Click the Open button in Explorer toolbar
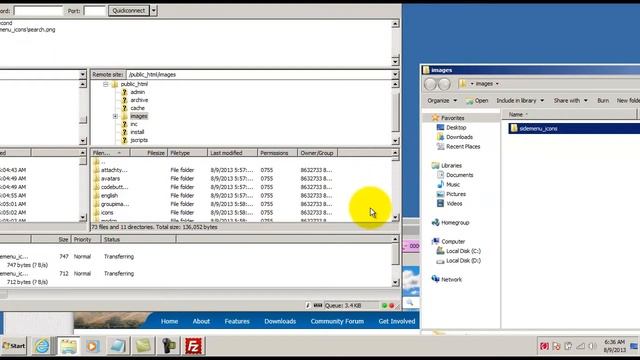The image size is (640, 360). 477,100
